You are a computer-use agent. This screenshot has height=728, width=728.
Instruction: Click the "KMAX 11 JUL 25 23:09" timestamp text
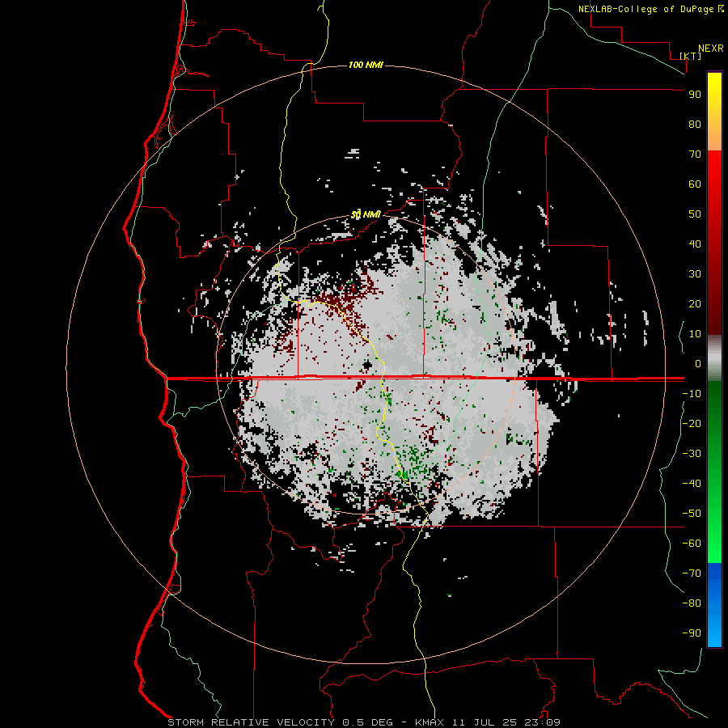coord(488,722)
